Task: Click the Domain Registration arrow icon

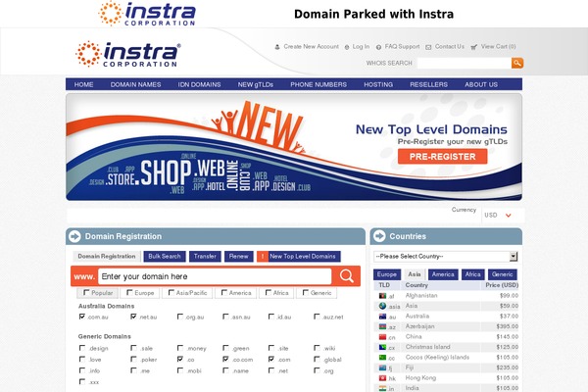Action: point(74,236)
